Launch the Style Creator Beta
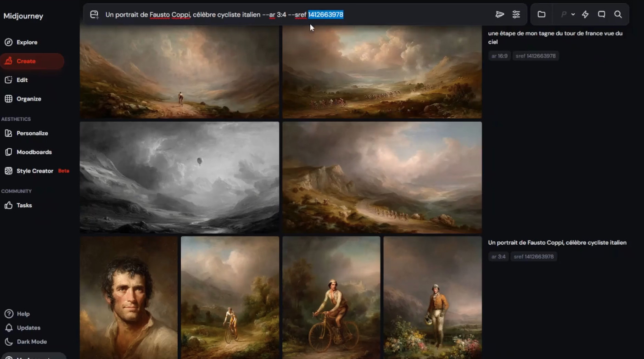Image resolution: width=644 pixels, height=359 pixels. [35, 171]
